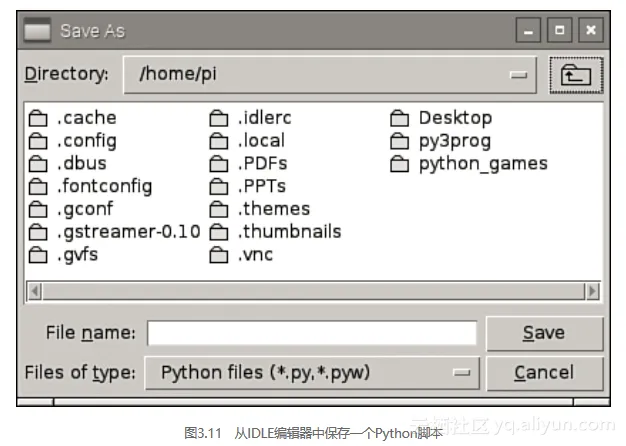The image size is (626, 446).
Task: Click the python_games folder icon
Action: [400, 164]
